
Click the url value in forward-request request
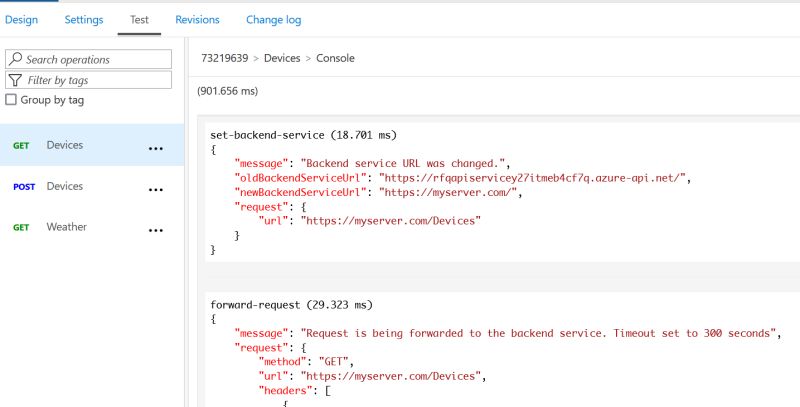390,376
